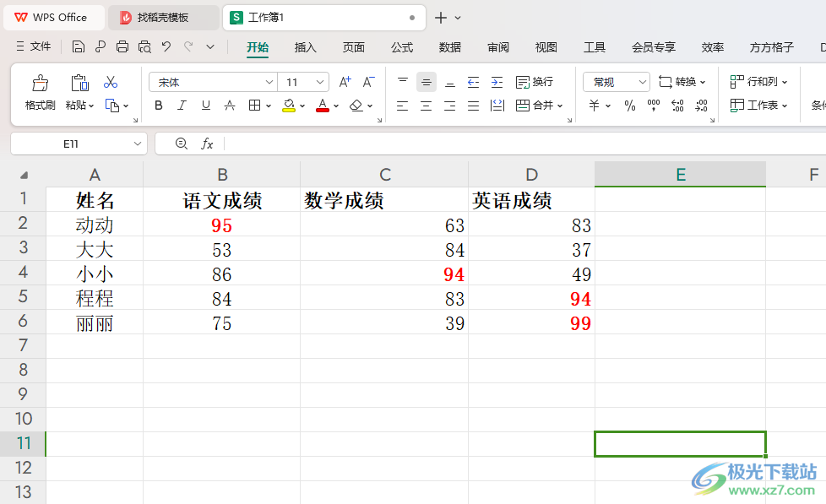
Task: Click the Copy icon
Action: pos(111,106)
